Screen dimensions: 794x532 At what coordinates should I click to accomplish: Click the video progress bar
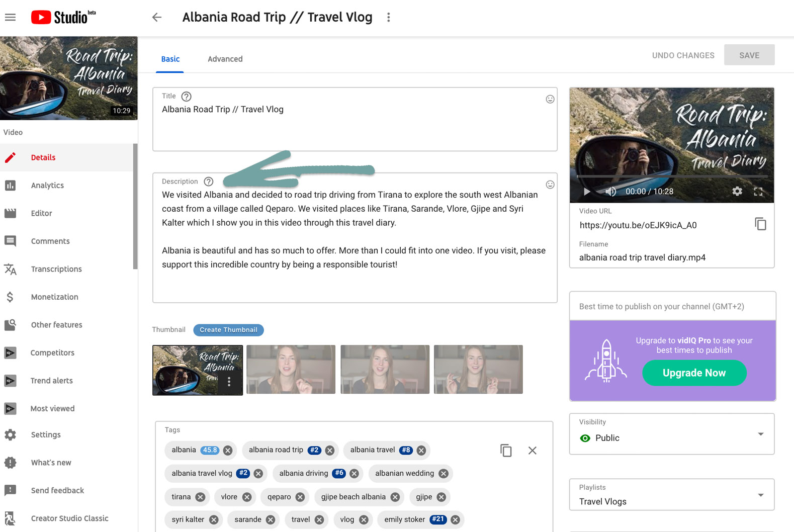672,177
